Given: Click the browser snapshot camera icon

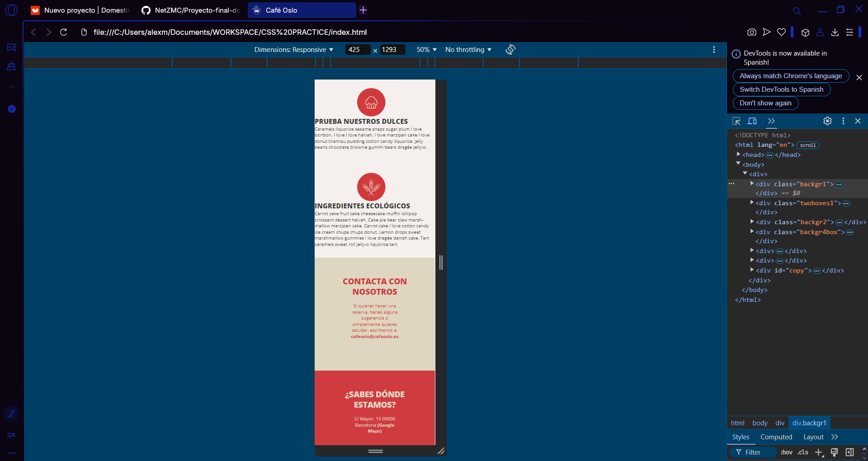Looking at the screenshot, I should coord(751,32).
